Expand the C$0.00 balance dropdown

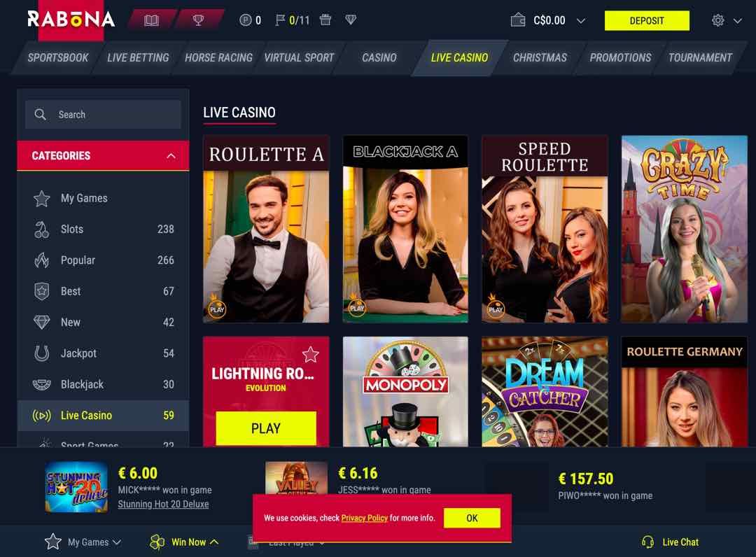(581, 21)
